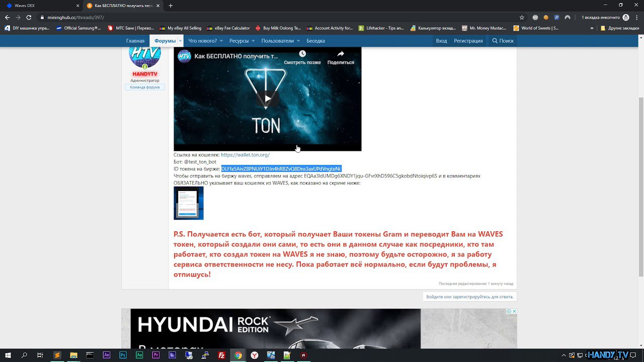
Task: Open Windows taskbar search
Action: tap(24, 355)
